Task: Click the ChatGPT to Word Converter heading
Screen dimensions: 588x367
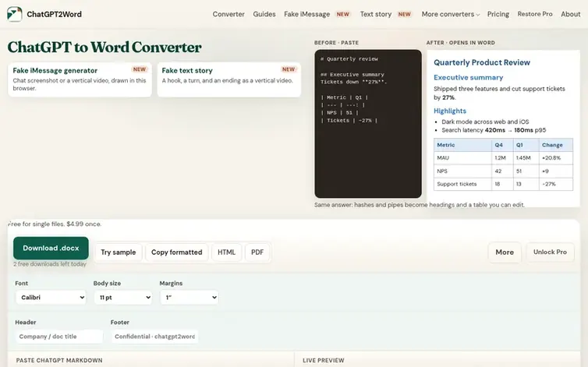Action: coord(104,48)
